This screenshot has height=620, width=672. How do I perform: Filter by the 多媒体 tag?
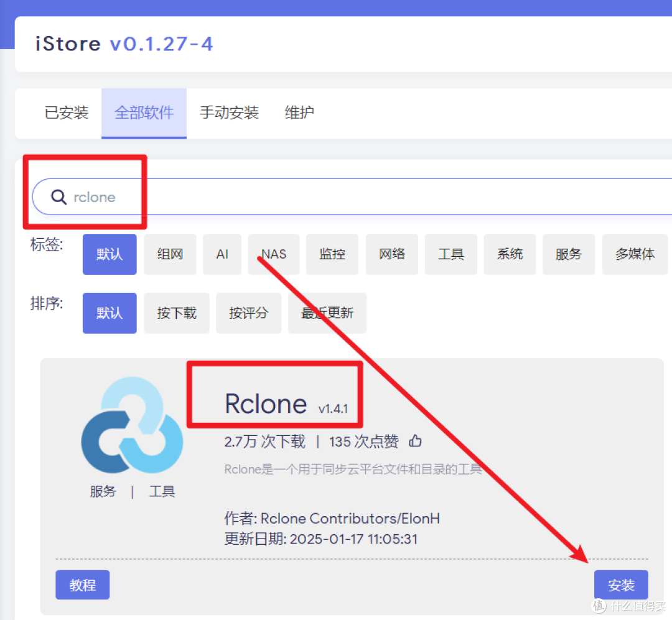click(635, 254)
